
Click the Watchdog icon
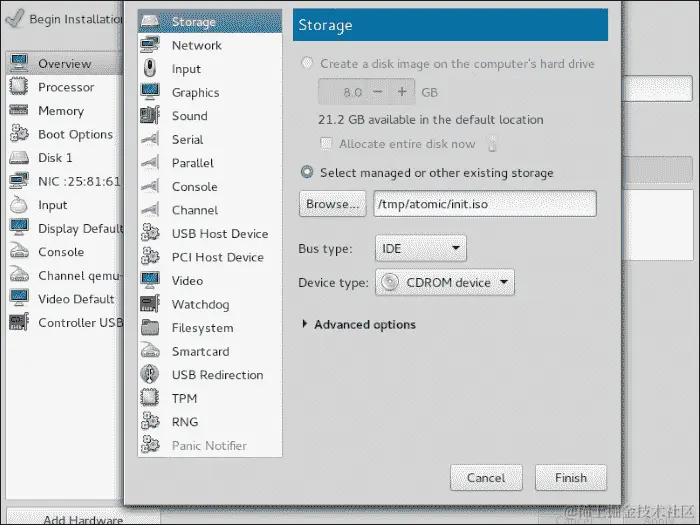pyautogui.click(x=150, y=304)
